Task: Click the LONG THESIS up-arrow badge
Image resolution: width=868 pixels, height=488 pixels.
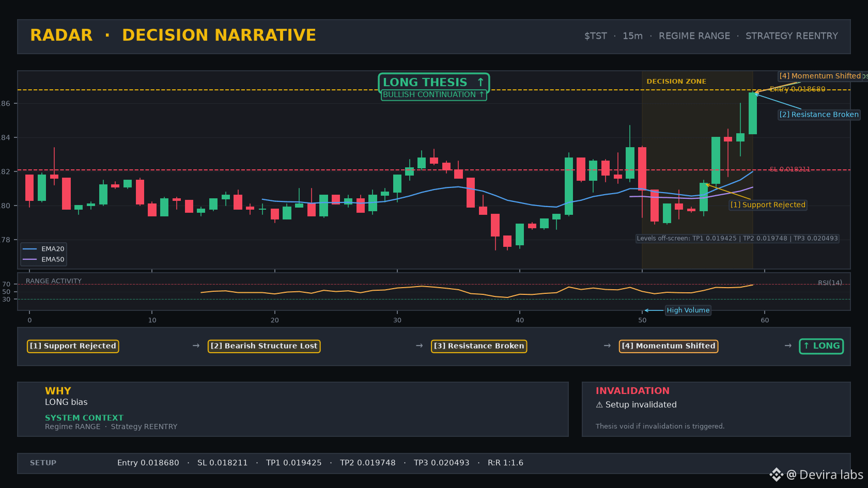Action: (x=433, y=83)
